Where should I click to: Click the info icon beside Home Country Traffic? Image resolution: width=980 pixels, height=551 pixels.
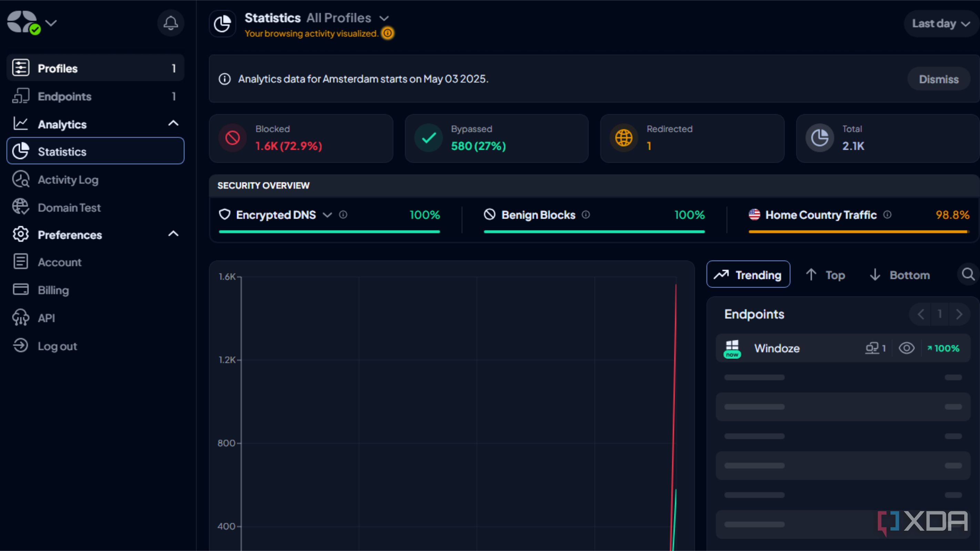[x=887, y=215]
